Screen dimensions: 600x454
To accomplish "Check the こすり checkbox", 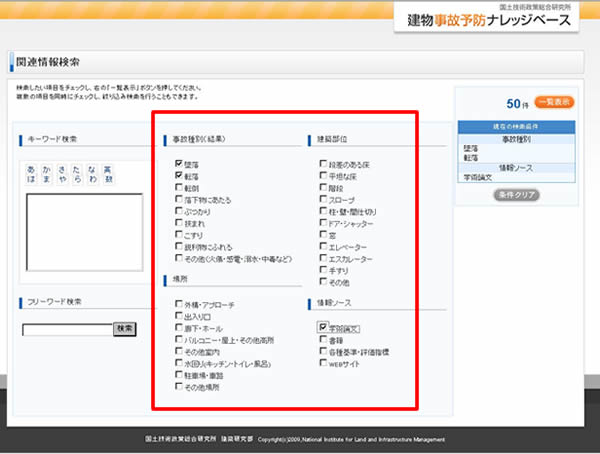I will (x=179, y=234).
